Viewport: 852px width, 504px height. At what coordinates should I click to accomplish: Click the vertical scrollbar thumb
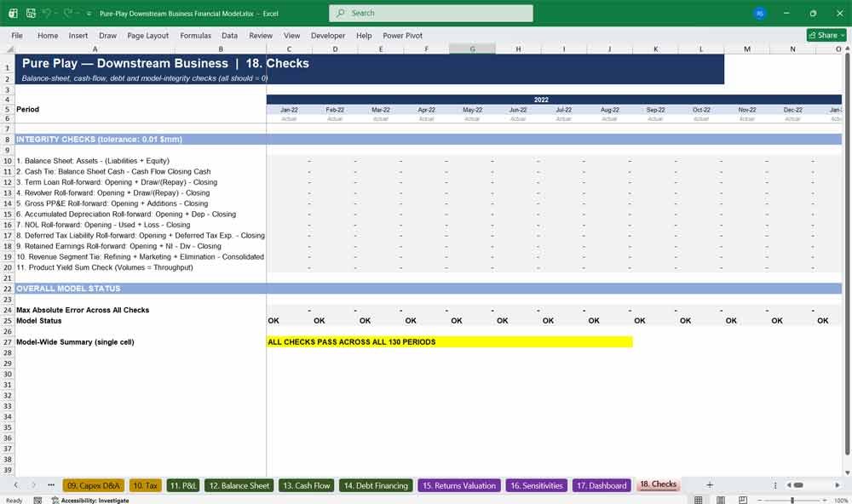tap(847, 255)
